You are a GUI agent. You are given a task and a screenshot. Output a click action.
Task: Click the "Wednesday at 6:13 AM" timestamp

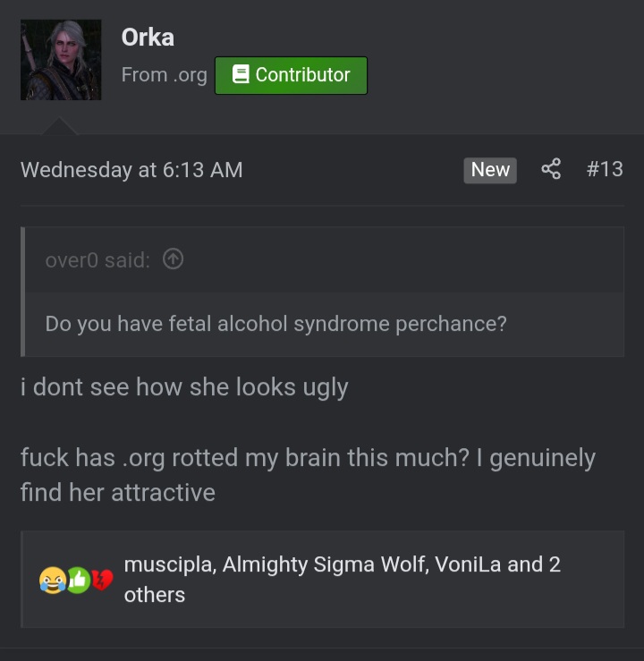click(131, 170)
